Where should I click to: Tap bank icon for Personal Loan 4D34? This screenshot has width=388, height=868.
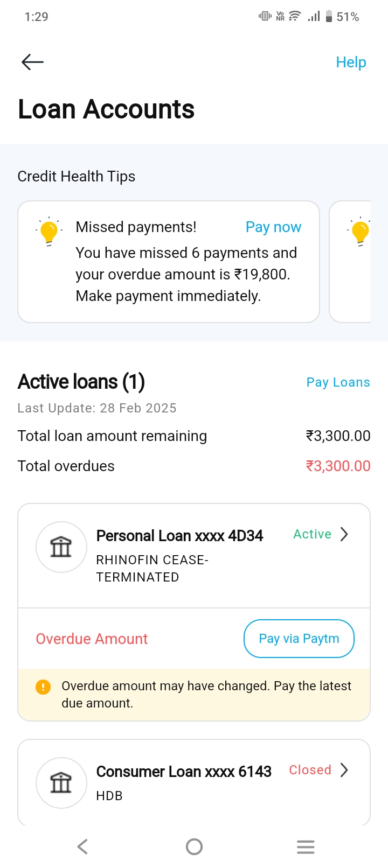[61, 547]
